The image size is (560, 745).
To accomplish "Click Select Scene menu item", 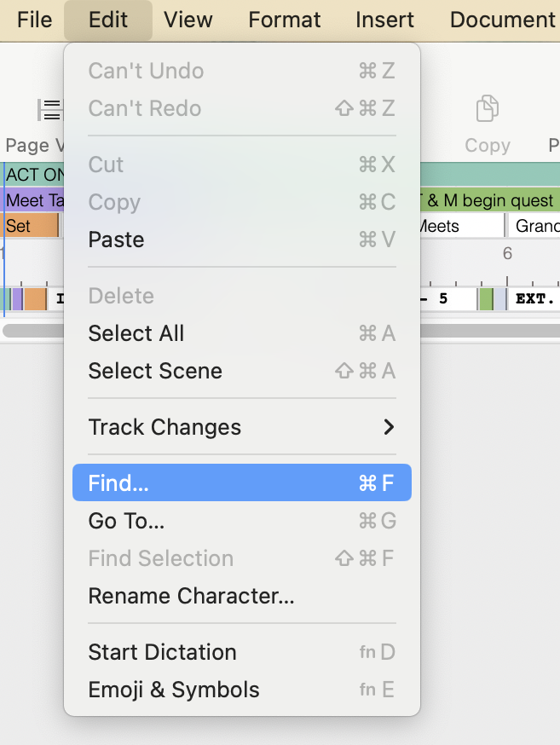I will coord(241,371).
